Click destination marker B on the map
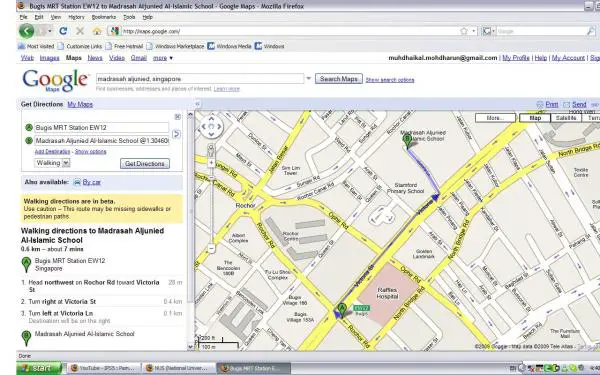600x375 pixels. pyautogui.click(x=407, y=140)
